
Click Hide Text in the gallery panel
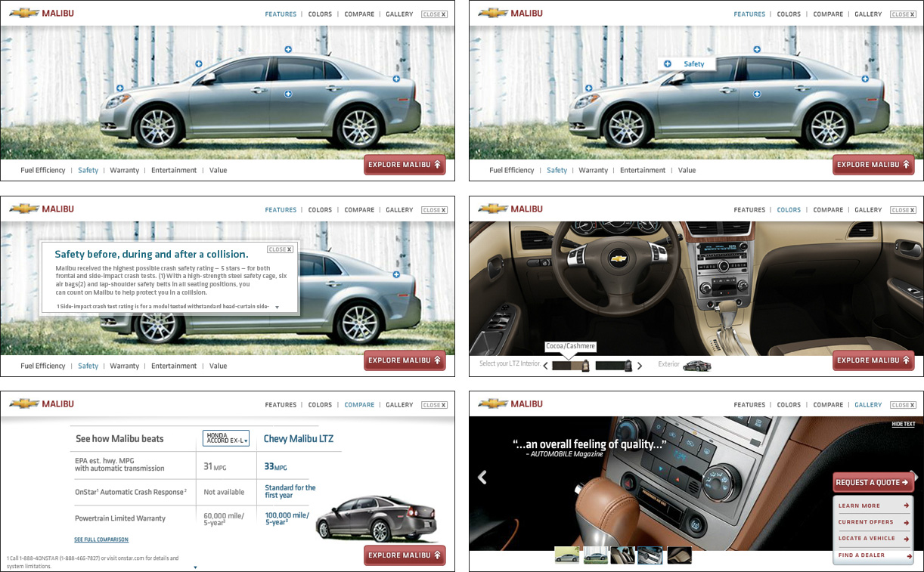pyautogui.click(x=903, y=424)
